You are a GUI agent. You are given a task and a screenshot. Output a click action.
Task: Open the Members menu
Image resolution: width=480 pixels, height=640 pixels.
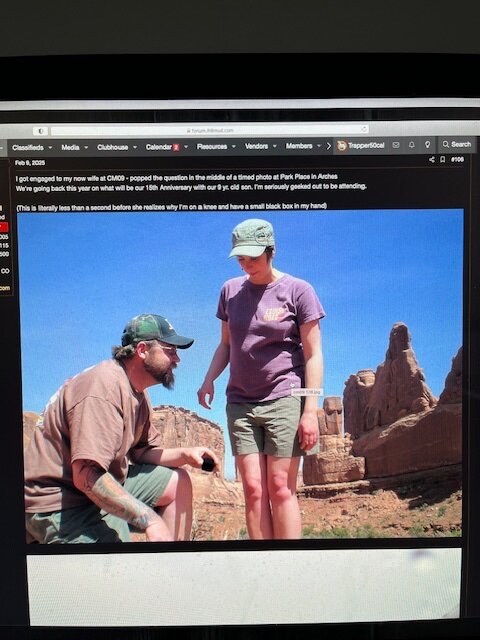299,146
